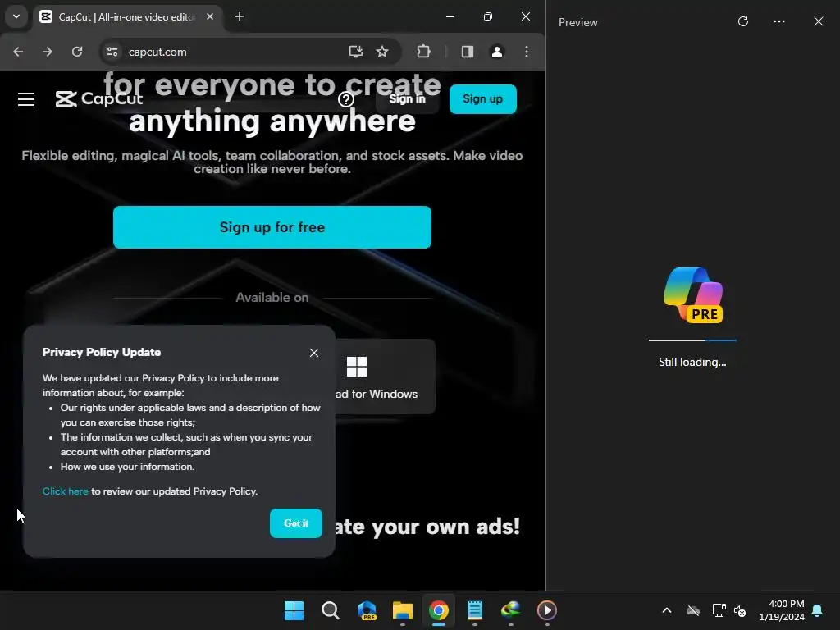Go back in Chrome
Image resolution: width=840 pixels, height=630 pixels.
pos(18,52)
